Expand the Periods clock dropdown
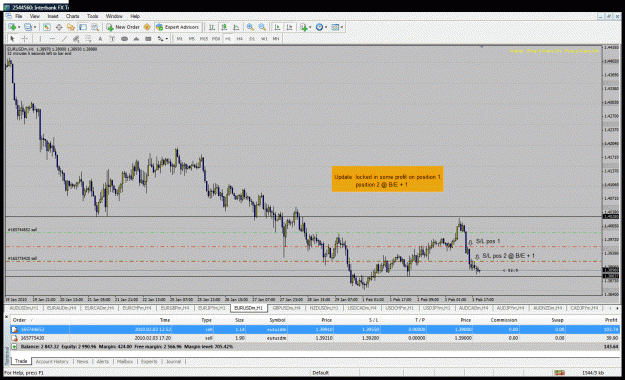Image resolution: width=625 pixels, height=380 pixels. click(x=326, y=27)
